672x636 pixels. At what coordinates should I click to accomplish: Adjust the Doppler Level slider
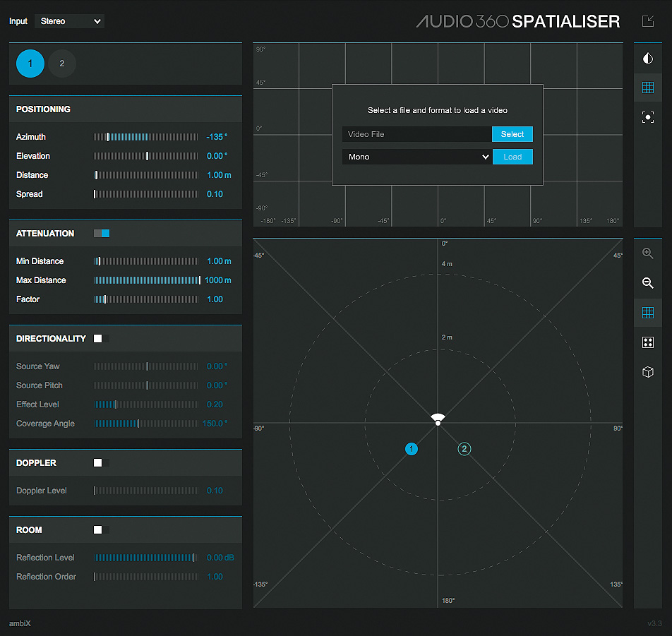pyautogui.click(x=146, y=491)
